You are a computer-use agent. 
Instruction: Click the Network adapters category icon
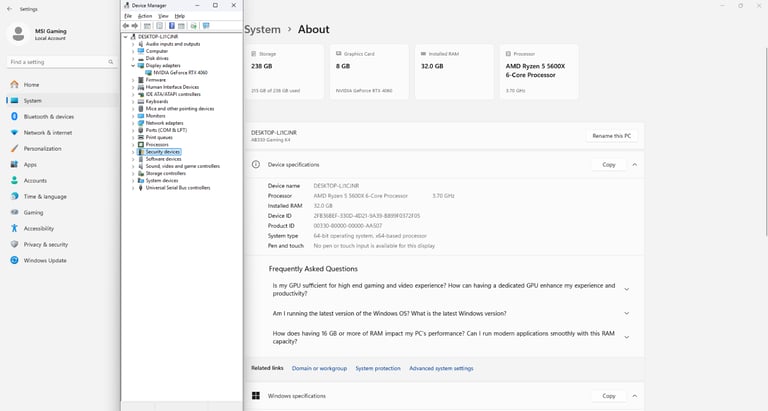[141, 123]
